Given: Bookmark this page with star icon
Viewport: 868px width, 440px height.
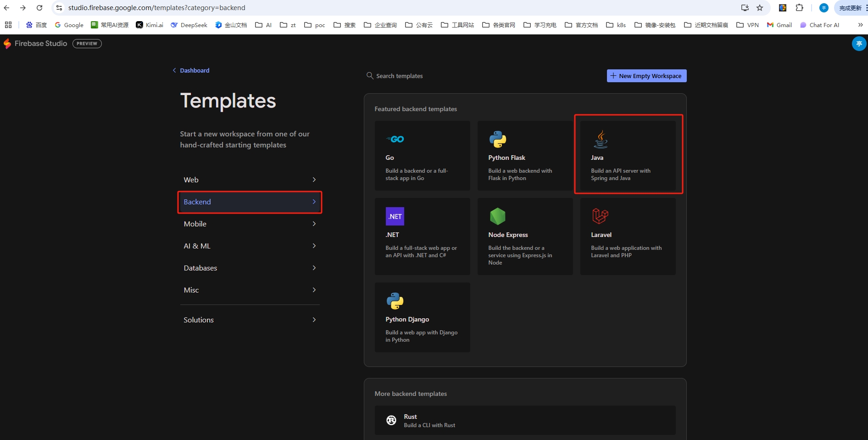Looking at the screenshot, I should coord(760,8).
